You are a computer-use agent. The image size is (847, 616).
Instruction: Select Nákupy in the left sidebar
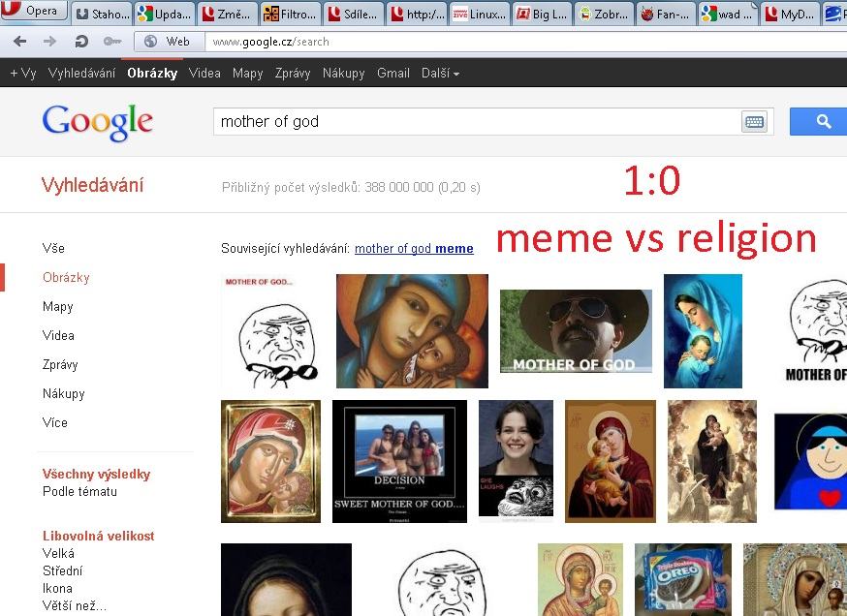[x=64, y=393]
